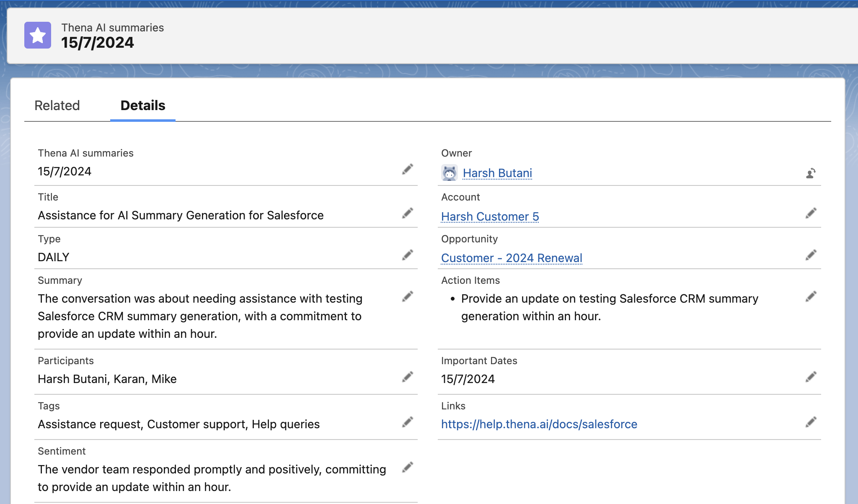
Task: Edit the Participants field
Action: click(408, 377)
